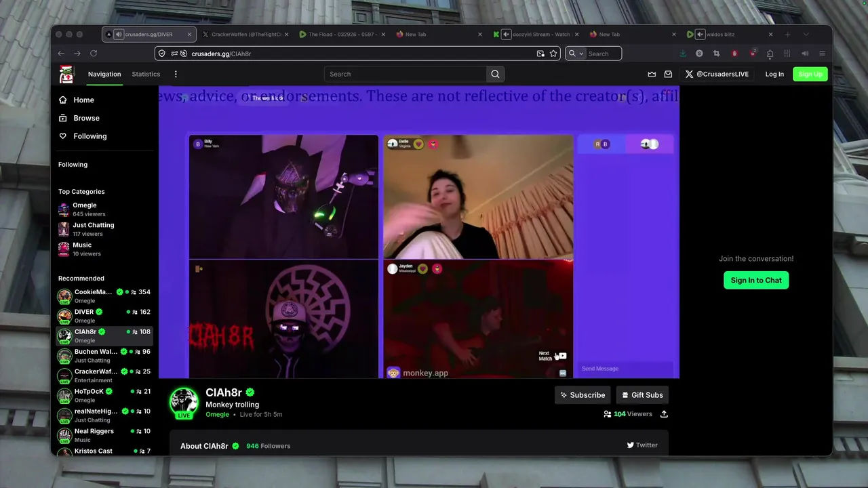
Task: Open the crown icon in header
Action: tap(652, 74)
